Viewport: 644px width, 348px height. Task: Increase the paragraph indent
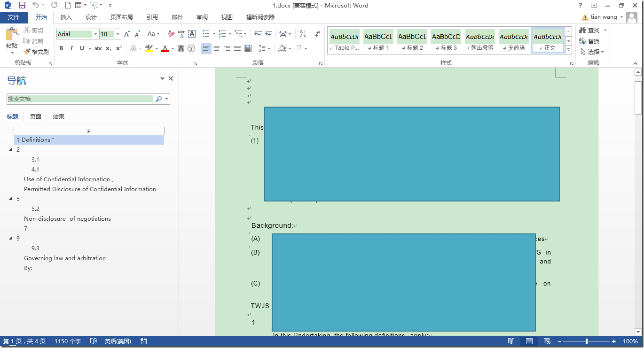268,34
